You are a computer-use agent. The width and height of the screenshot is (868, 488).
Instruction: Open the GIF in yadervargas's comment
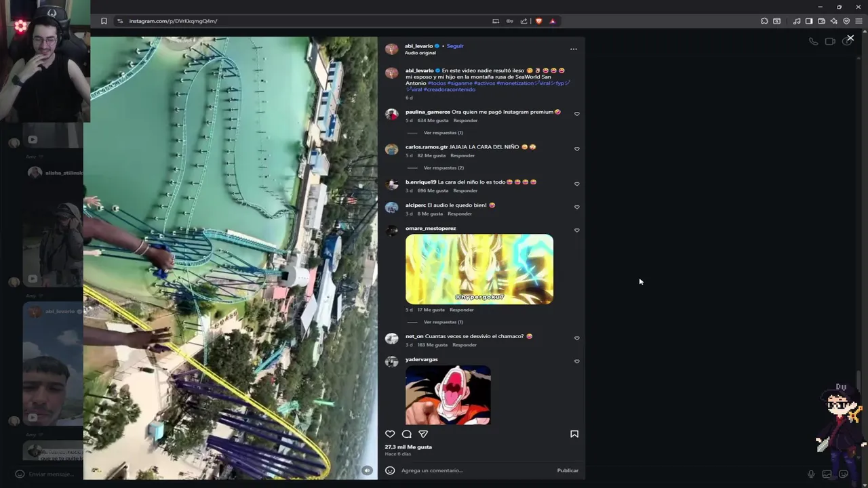click(x=448, y=395)
